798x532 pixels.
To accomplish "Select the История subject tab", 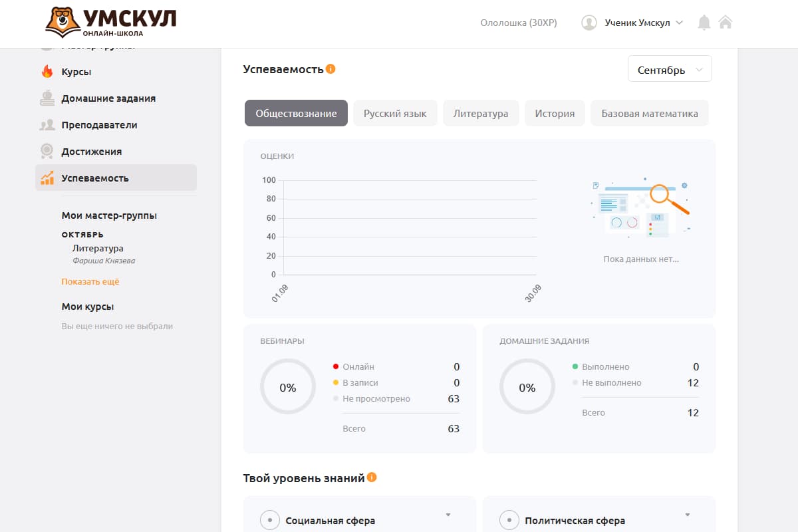I will [555, 113].
